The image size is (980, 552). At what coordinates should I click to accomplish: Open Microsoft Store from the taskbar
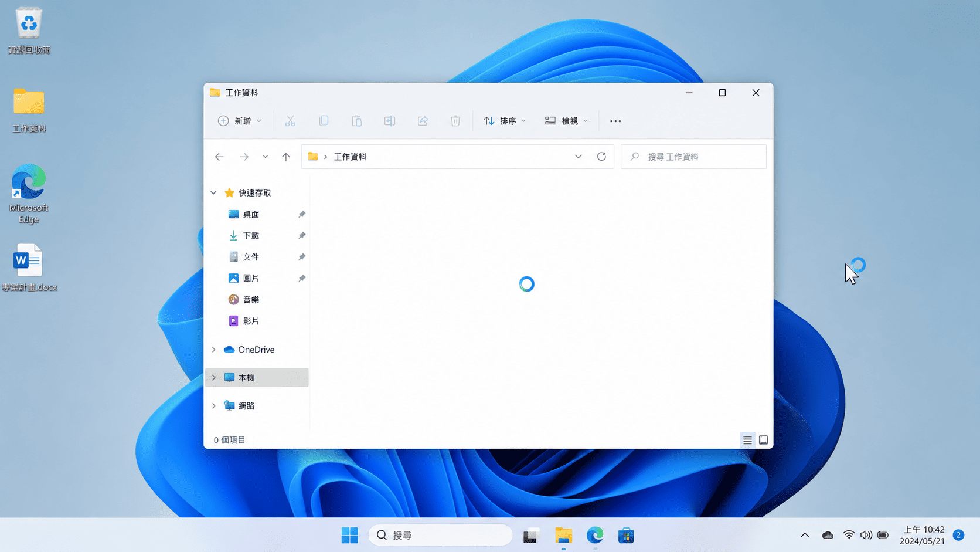tap(626, 535)
